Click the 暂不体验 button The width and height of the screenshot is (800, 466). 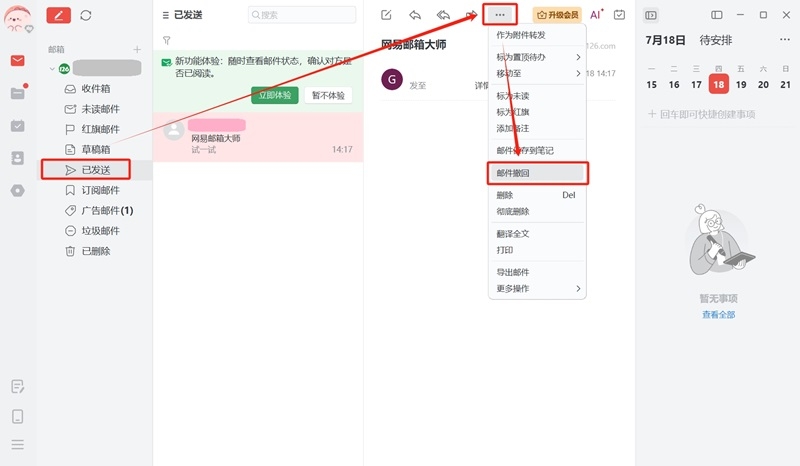(x=328, y=95)
